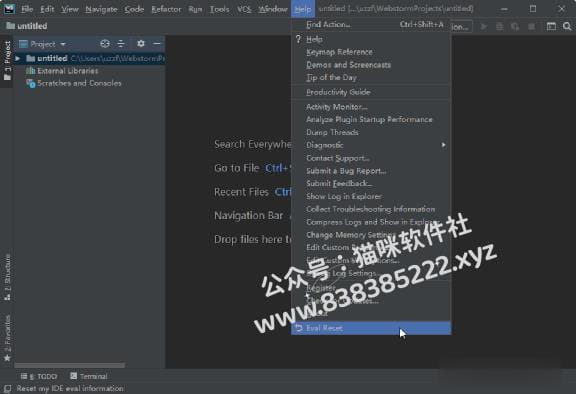
Task: Open the layout window icon in toolbar
Action: [x=551, y=26]
